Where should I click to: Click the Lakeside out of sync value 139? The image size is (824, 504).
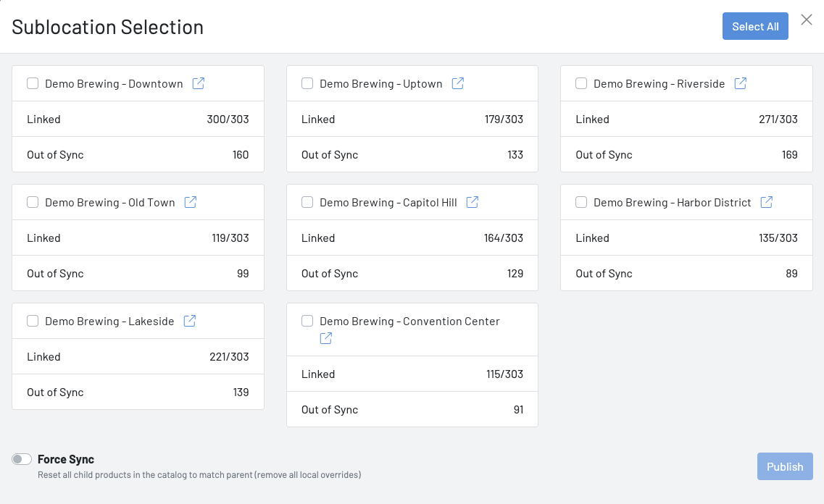[241, 392]
